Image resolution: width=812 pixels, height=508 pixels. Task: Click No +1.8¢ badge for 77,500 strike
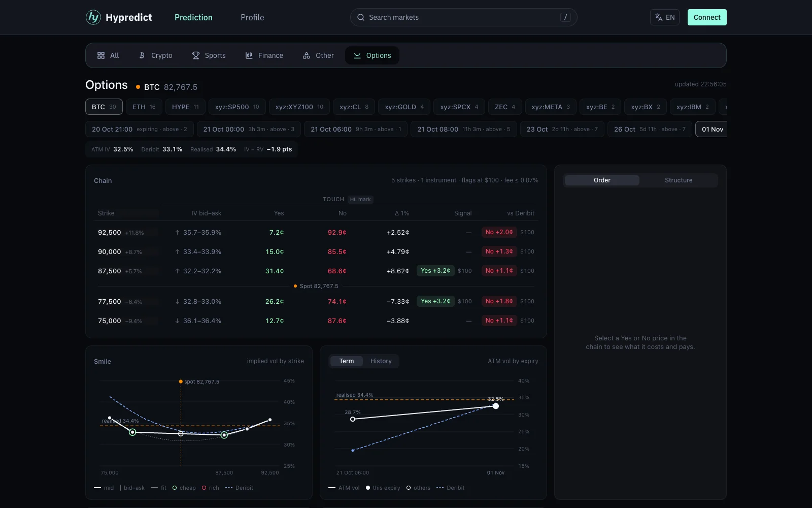tap(499, 301)
